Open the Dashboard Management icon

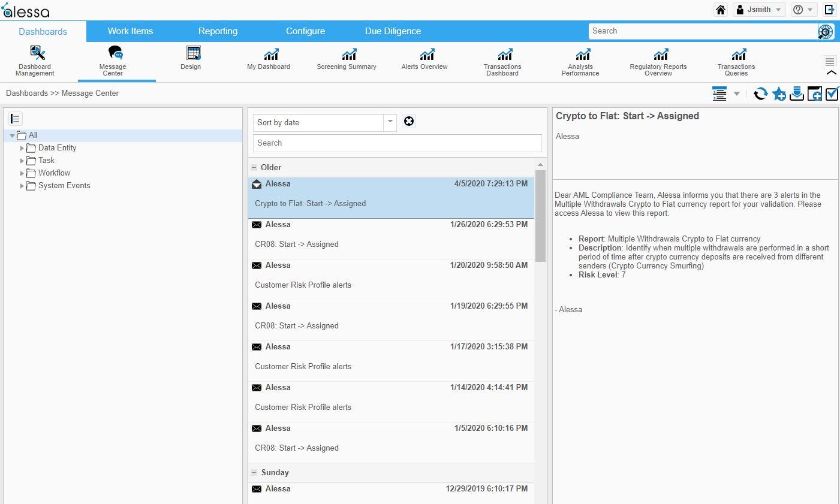click(37, 53)
